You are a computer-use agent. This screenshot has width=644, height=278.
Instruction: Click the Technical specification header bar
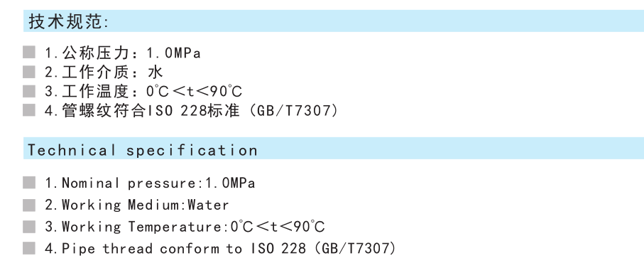tap(334, 149)
